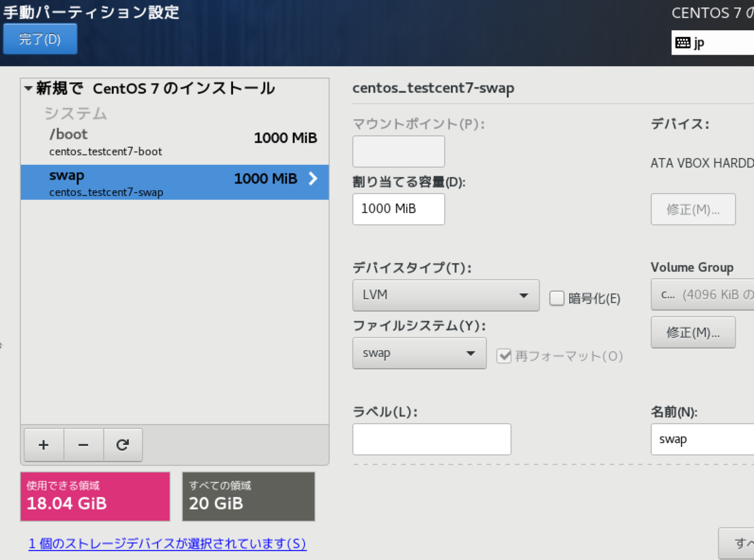
Task: Click the chevron arrow on swap row
Action: tap(314, 179)
